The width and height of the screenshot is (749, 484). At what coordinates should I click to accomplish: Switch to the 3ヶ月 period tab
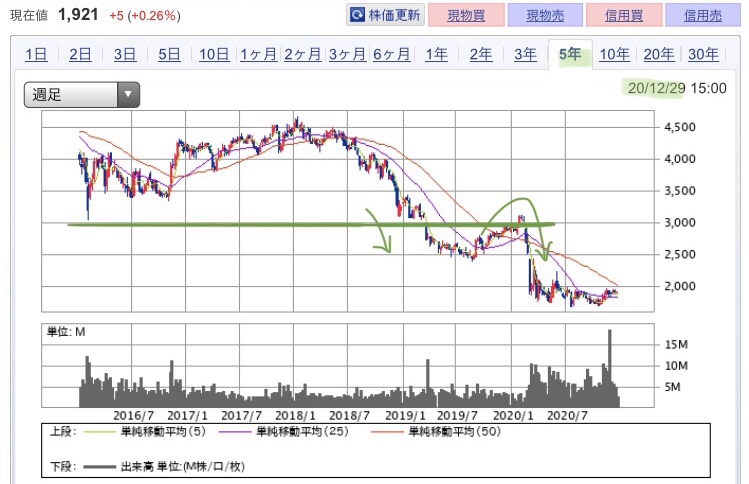(347, 54)
